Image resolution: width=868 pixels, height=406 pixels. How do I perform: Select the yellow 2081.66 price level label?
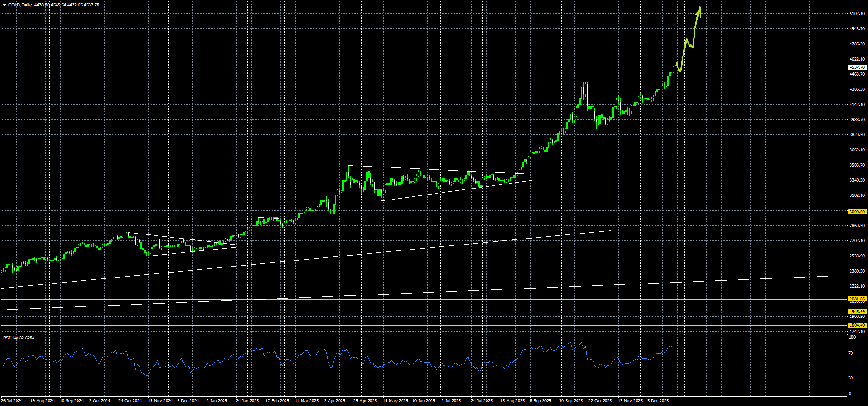click(x=857, y=299)
